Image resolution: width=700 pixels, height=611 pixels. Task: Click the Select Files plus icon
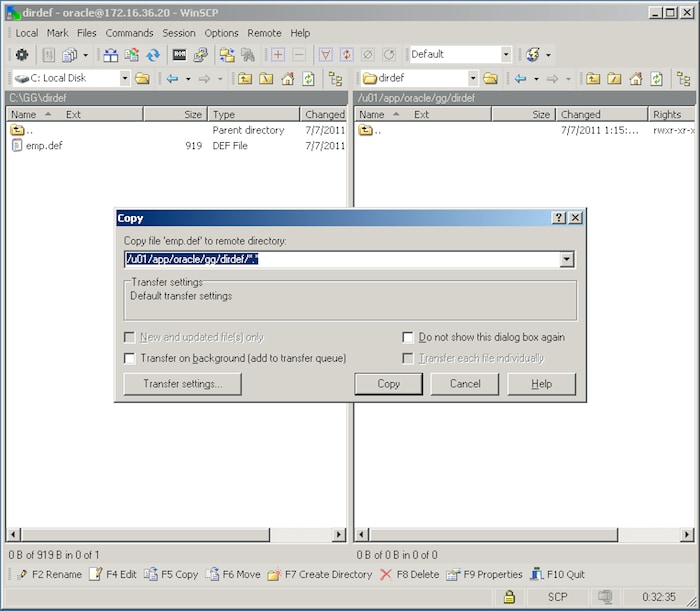[278, 55]
